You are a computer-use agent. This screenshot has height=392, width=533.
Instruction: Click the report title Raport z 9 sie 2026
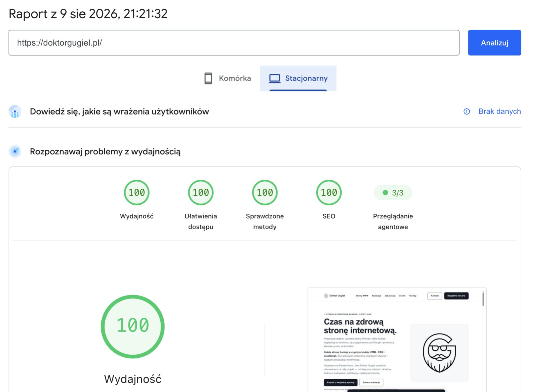88,14
